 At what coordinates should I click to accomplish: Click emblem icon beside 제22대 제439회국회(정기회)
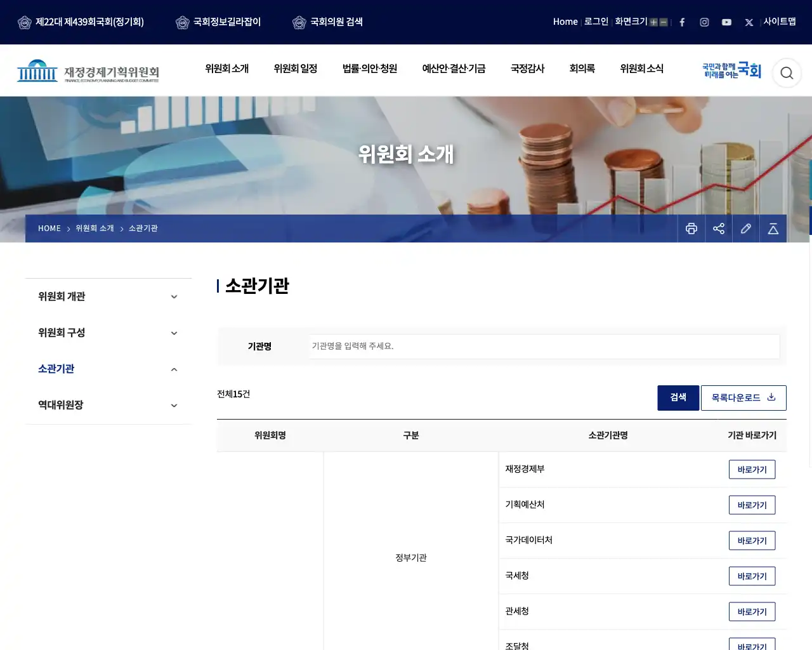25,22
